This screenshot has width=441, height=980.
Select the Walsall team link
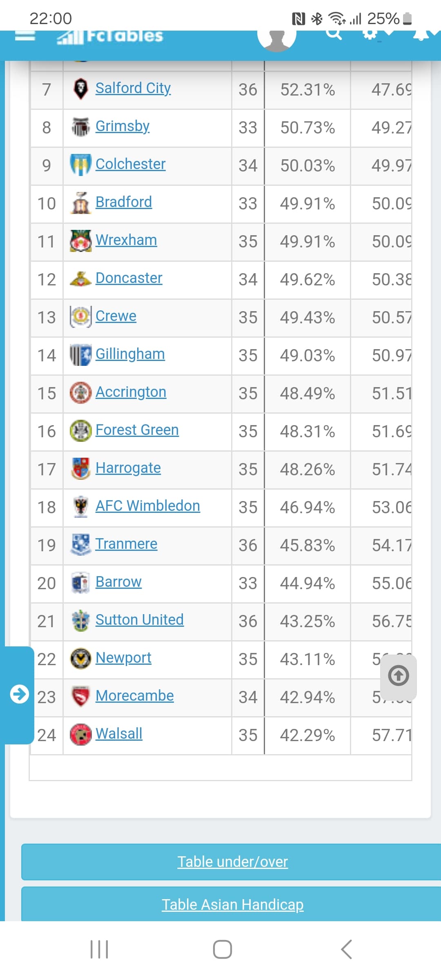click(119, 734)
